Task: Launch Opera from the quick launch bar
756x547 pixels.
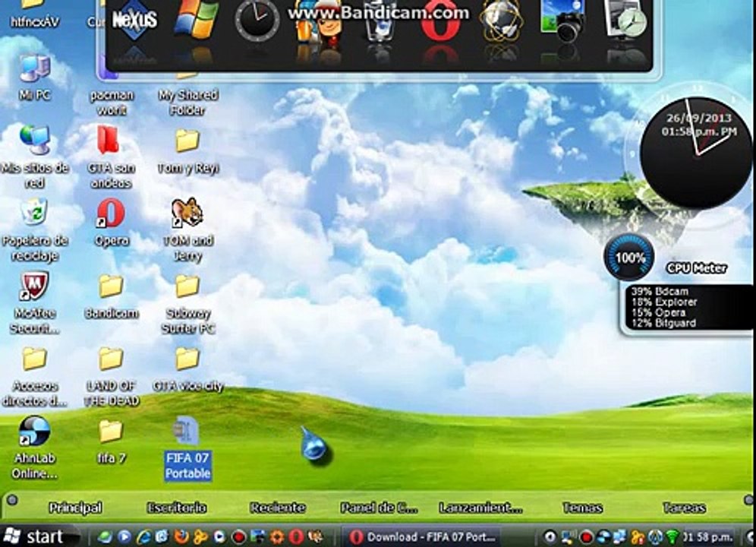Action: click(296, 537)
